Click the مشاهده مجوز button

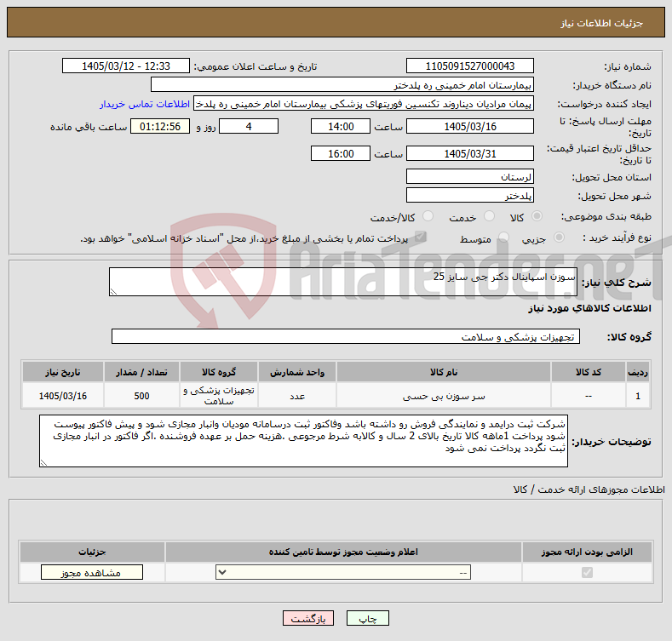pos(92,572)
